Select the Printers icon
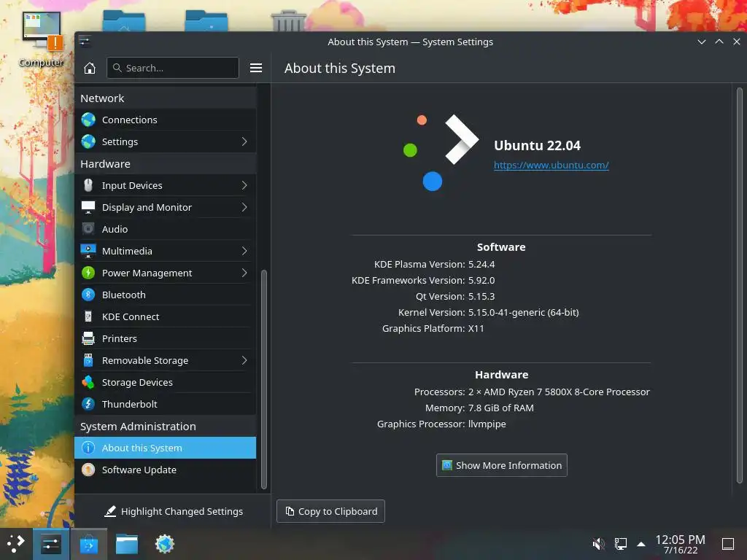 [x=88, y=338]
